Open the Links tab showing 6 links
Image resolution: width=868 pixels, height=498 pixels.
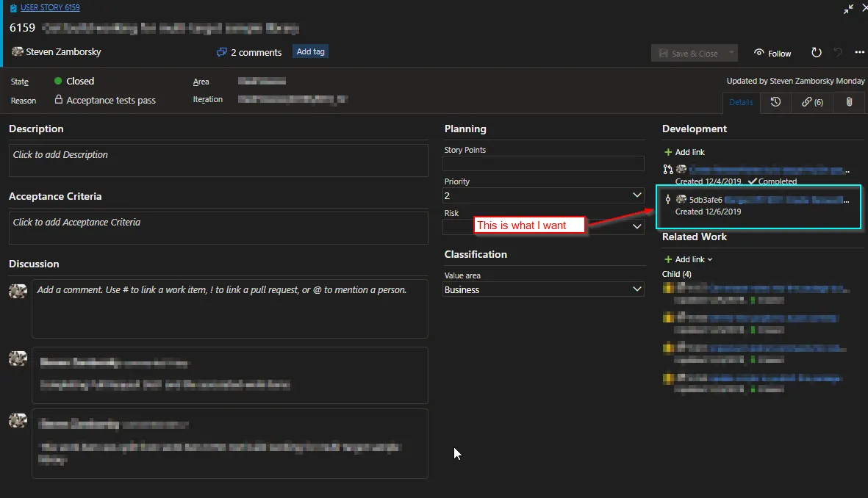(x=811, y=102)
